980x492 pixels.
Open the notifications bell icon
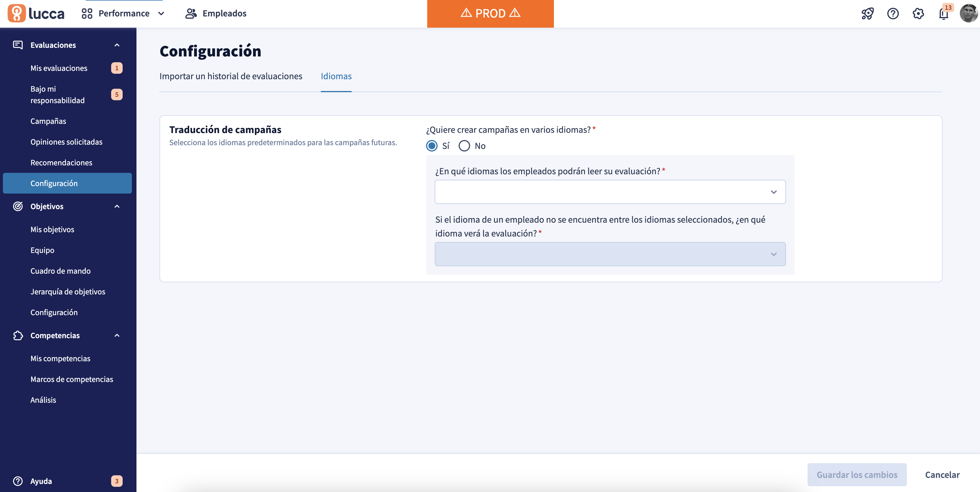(943, 14)
